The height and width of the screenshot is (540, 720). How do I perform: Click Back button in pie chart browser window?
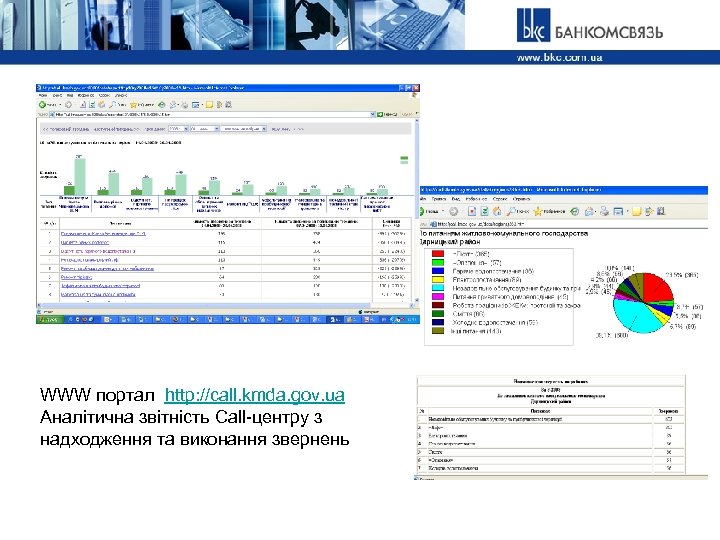[428, 211]
